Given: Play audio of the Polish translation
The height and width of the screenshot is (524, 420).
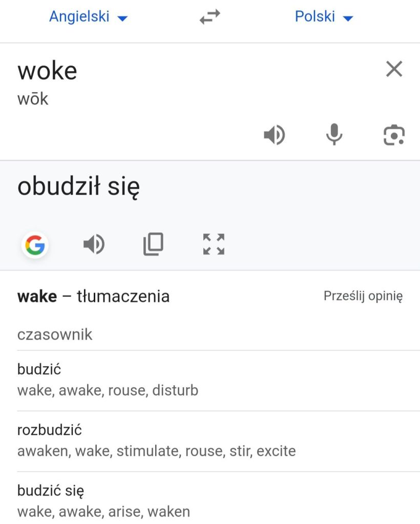Looking at the screenshot, I should 94,245.
